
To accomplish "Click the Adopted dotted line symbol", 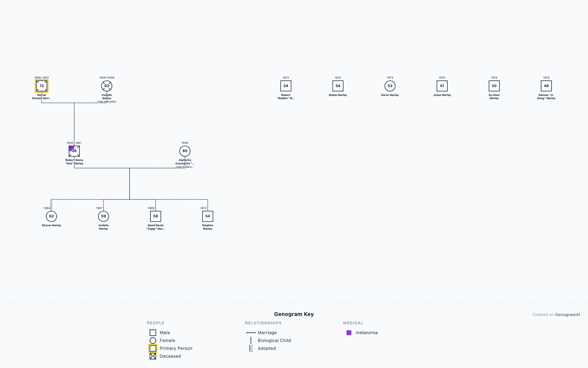I will pos(251,348).
